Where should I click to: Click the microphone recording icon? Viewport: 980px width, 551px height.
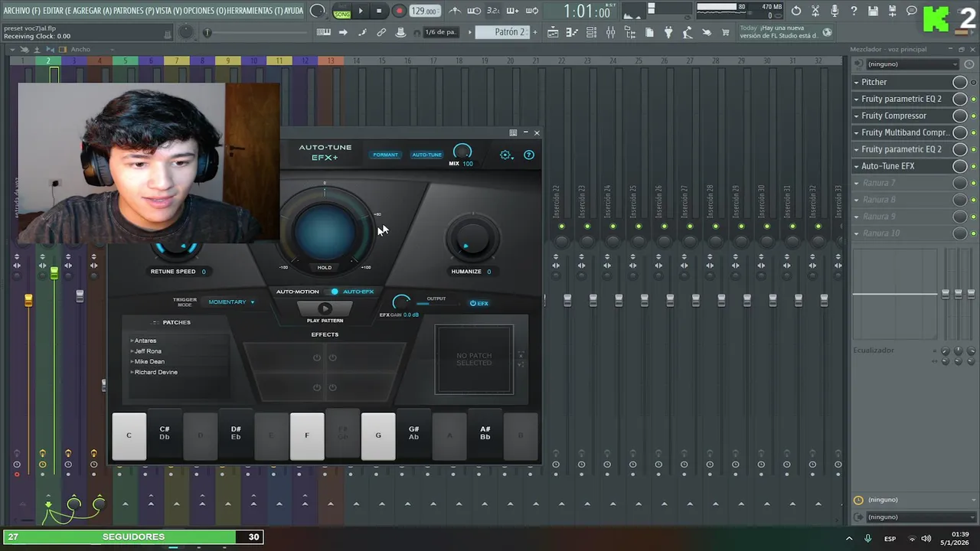(835, 11)
